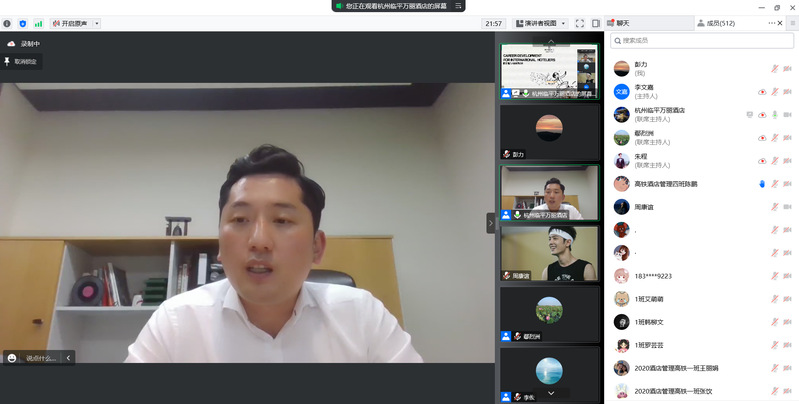Click the layout icon beside fullscreen
This screenshot has height=404, width=799.
click(x=596, y=23)
